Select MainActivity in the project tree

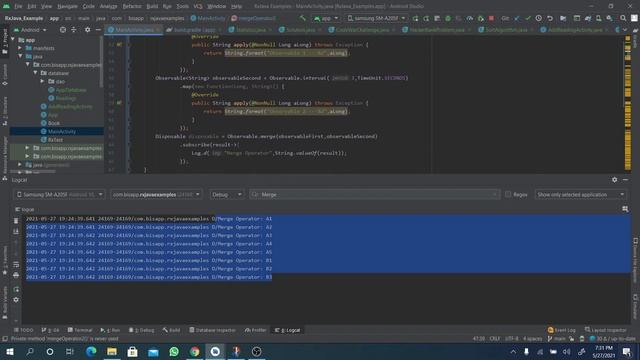62,131
